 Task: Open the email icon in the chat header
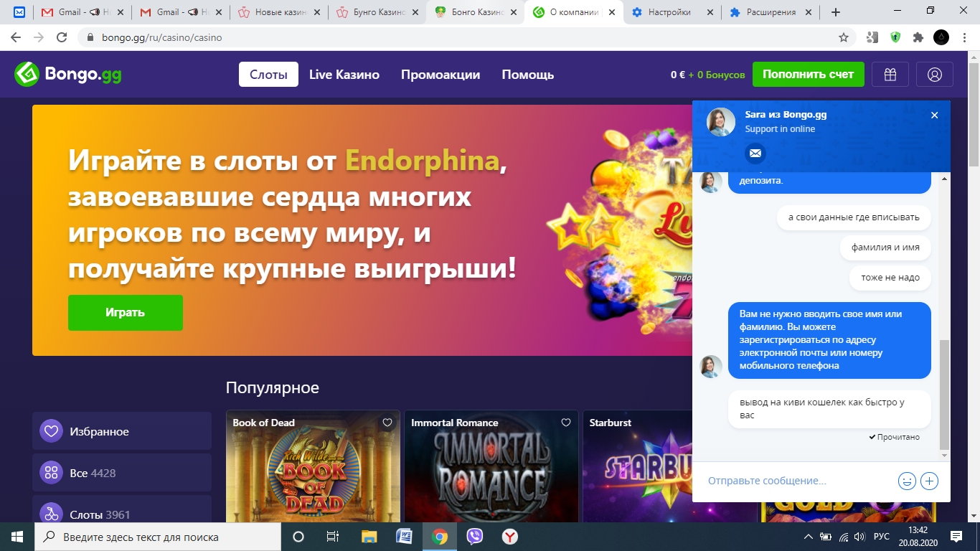[x=755, y=153]
